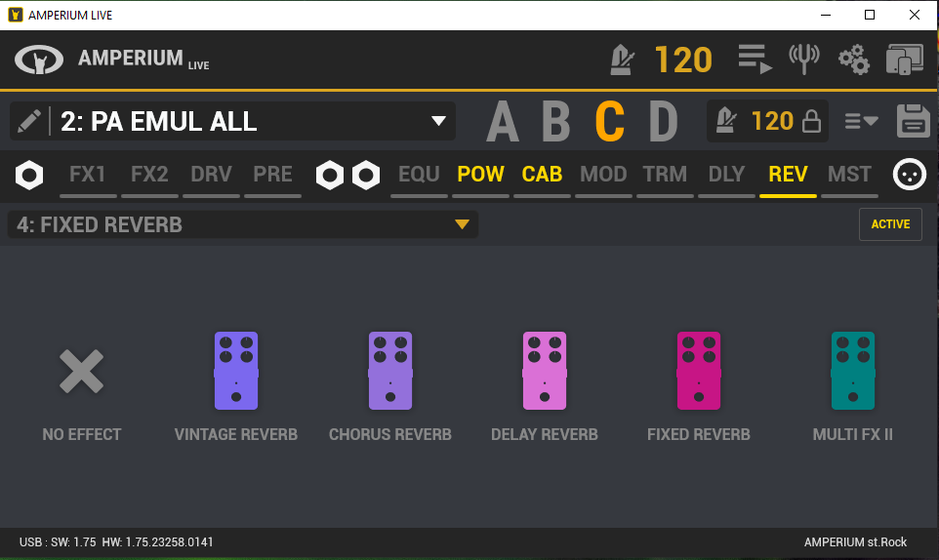The width and height of the screenshot is (939, 560).
Task: Select scene C
Action: tap(610, 121)
